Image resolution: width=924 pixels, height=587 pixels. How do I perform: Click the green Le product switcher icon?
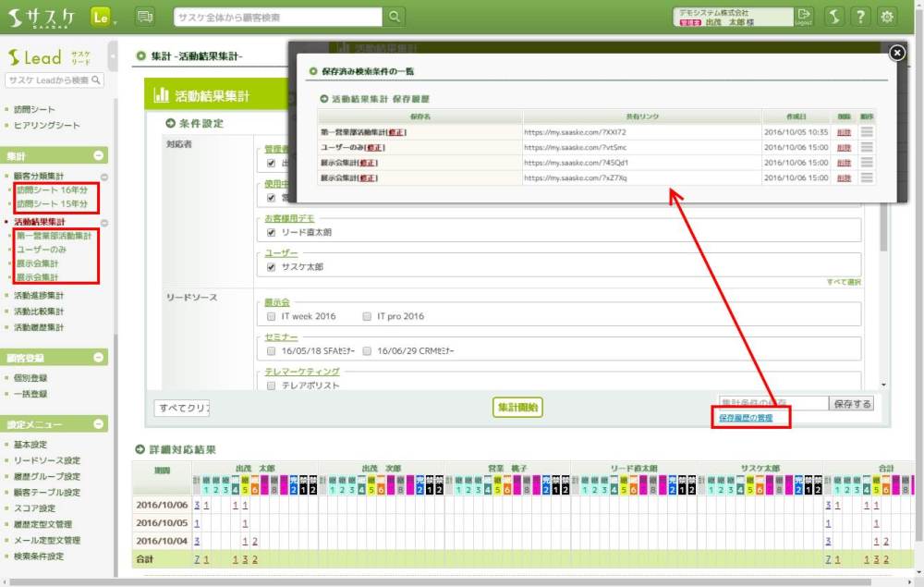[x=101, y=17]
